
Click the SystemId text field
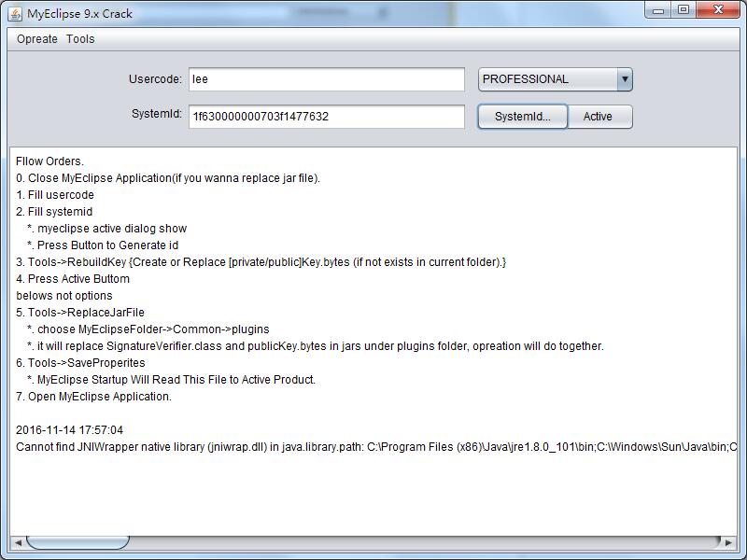click(326, 117)
